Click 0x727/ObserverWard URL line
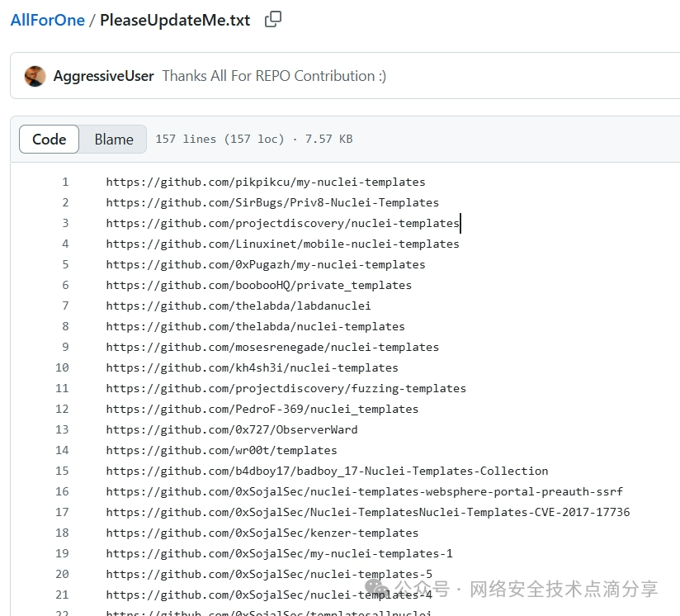680x616 pixels. (232, 429)
